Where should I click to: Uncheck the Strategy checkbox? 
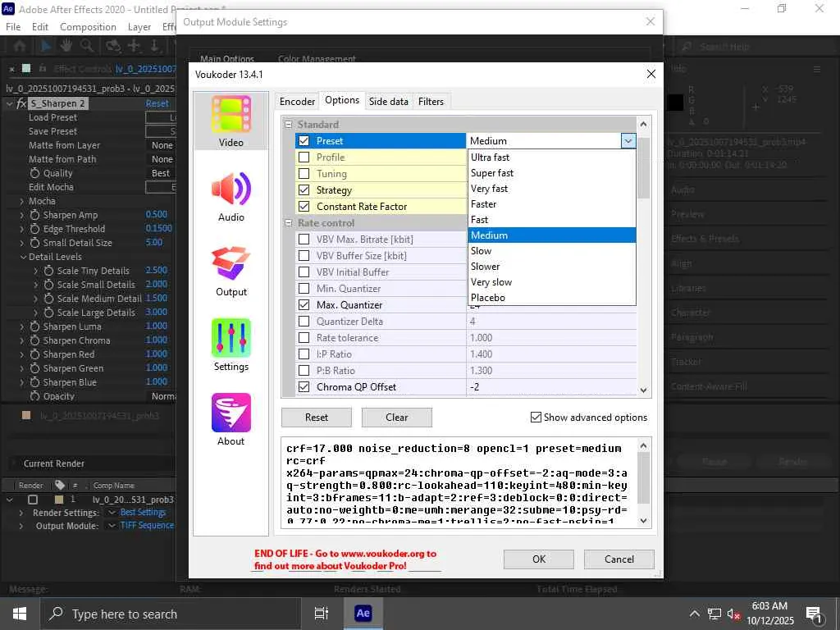pos(304,190)
